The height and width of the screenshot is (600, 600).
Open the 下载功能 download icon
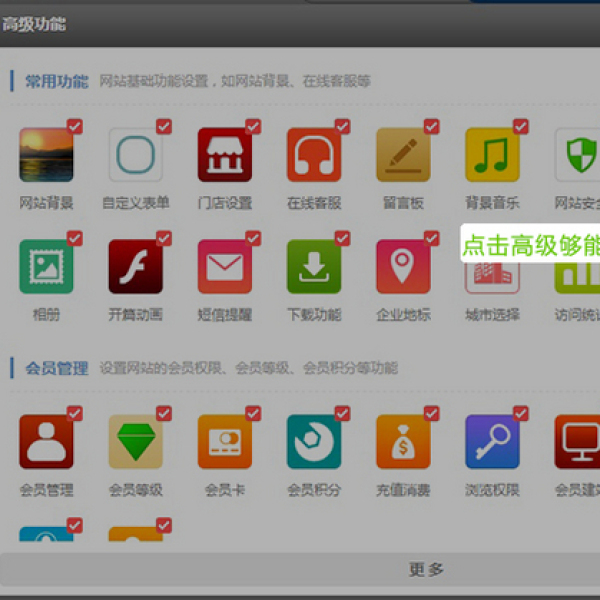314,266
